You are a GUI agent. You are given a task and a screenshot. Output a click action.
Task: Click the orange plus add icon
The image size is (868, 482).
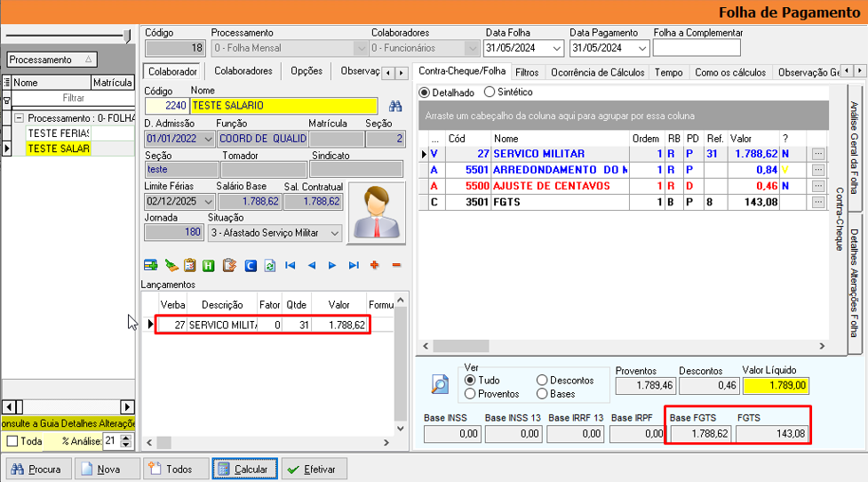pyautogui.click(x=375, y=265)
